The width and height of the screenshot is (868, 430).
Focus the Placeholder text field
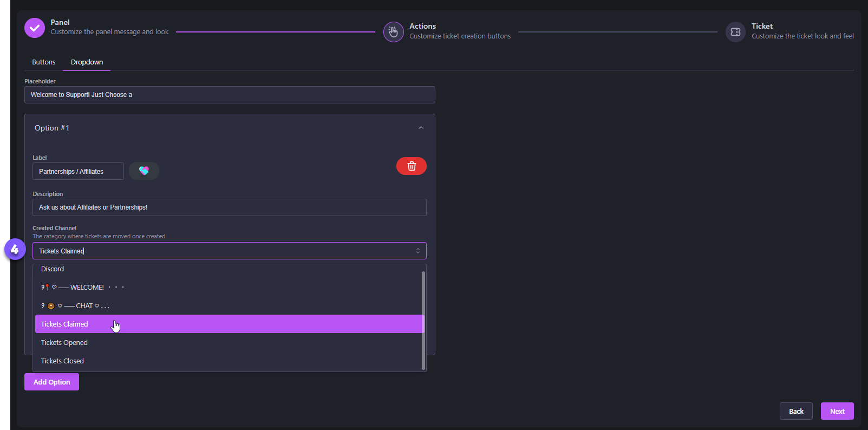point(230,95)
